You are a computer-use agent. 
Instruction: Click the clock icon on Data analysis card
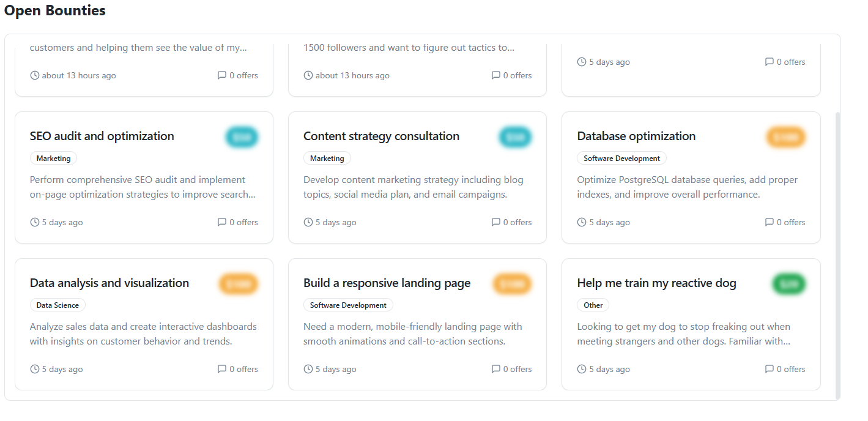click(x=34, y=368)
